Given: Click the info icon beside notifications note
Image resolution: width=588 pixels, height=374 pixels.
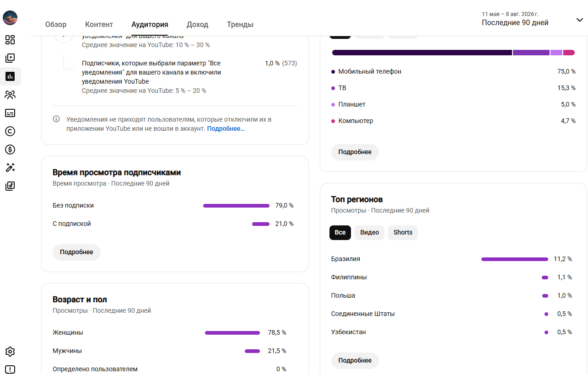Looking at the screenshot, I should 56,119.
